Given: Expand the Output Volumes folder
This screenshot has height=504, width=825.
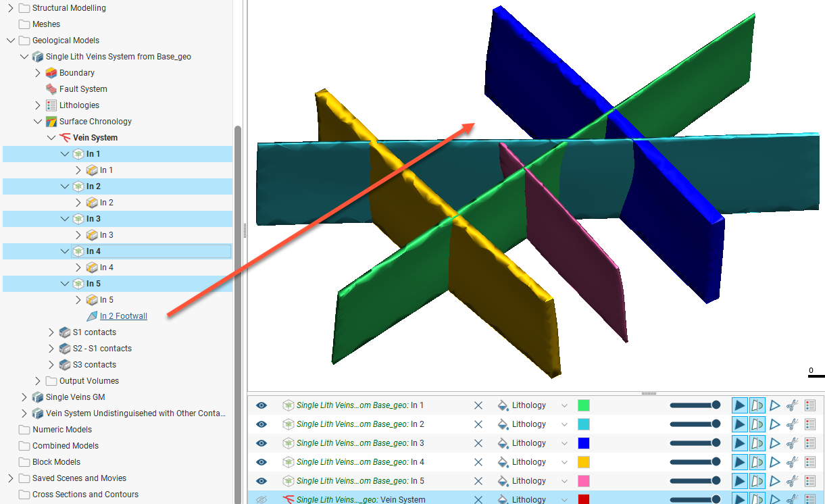Looking at the screenshot, I should pyautogui.click(x=38, y=381).
